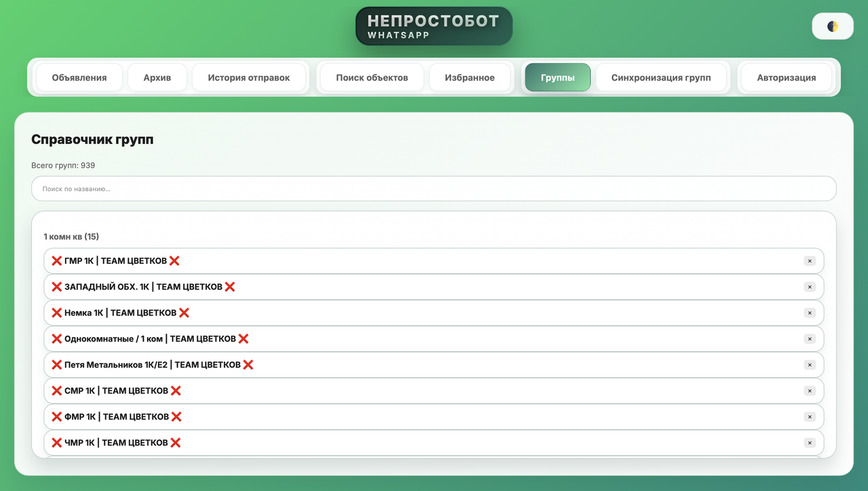
Task: Remove the ГМР 1К group row
Action: [x=810, y=261]
